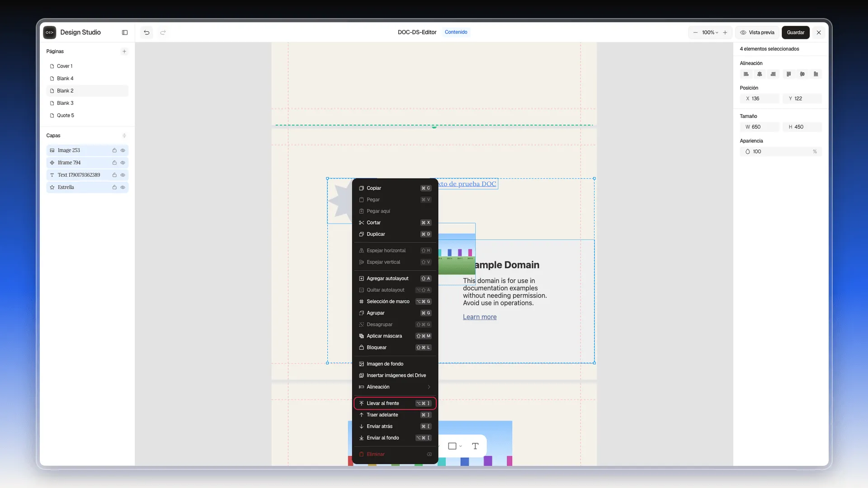Click the X position field
The height and width of the screenshot is (488, 868).
point(760,99)
